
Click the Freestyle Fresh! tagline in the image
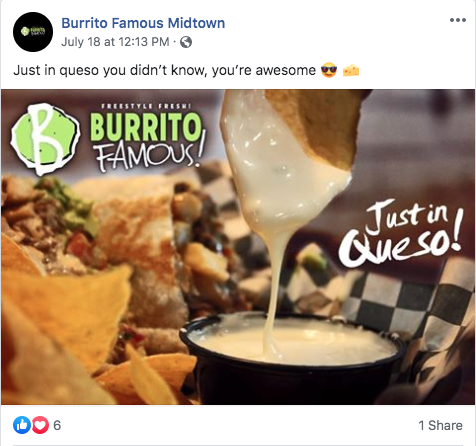tap(146, 106)
